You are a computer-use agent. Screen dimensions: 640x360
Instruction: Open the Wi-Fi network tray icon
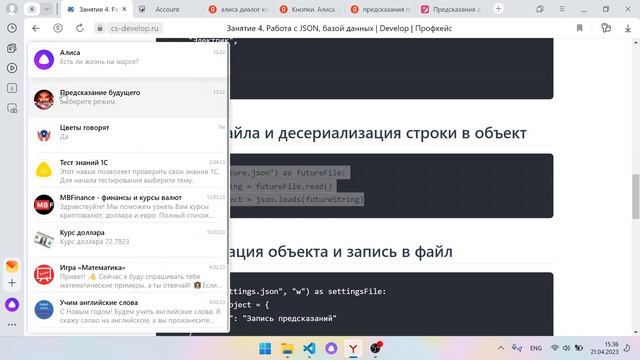tap(554, 348)
